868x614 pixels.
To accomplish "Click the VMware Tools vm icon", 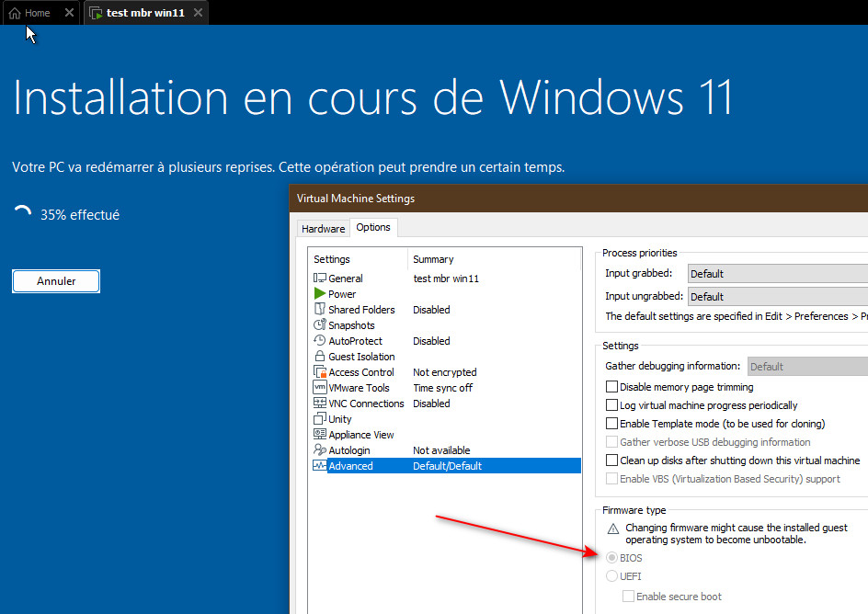I will [319, 387].
